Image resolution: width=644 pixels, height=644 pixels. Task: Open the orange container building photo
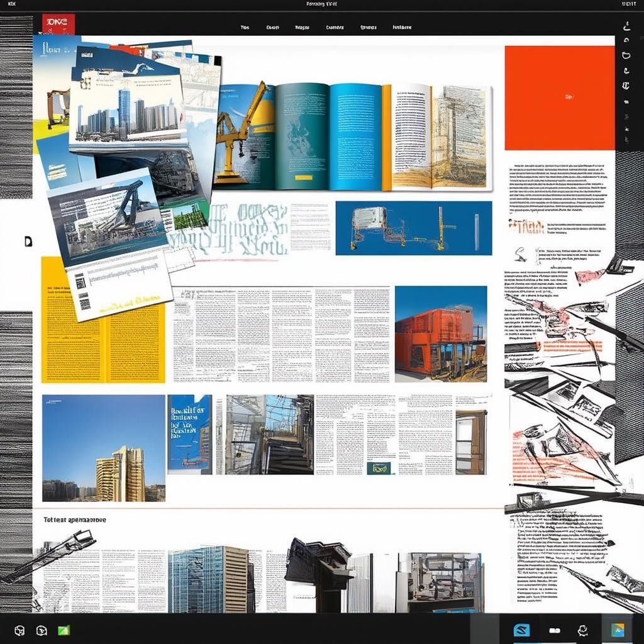point(440,334)
